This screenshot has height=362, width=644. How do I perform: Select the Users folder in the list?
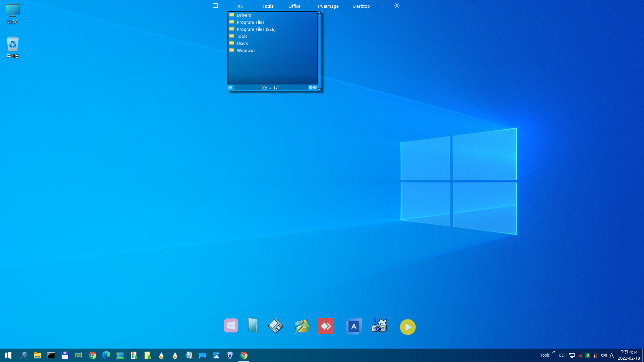[x=273, y=43]
